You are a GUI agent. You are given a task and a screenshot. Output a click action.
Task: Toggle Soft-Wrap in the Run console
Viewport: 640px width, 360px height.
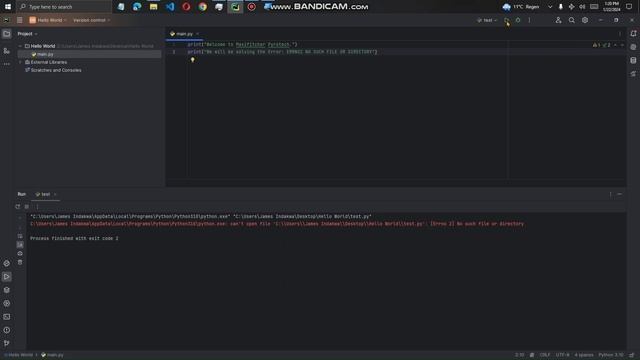pos(20,236)
